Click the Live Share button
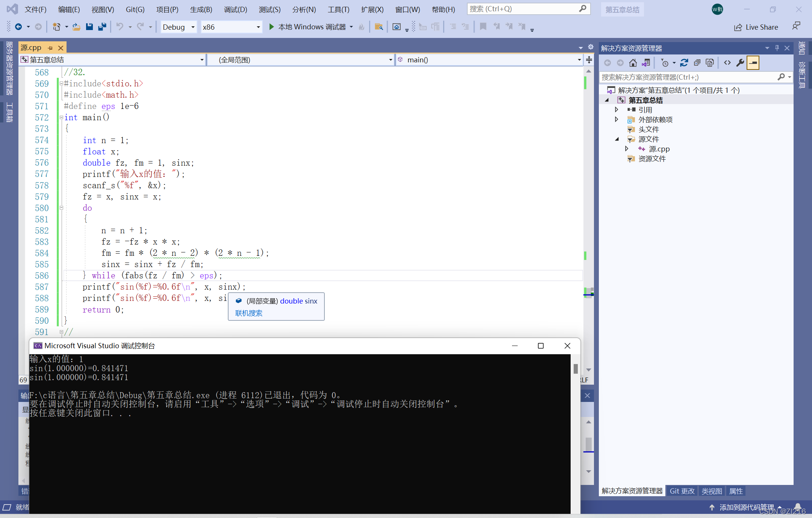 [x=756, y=27]
